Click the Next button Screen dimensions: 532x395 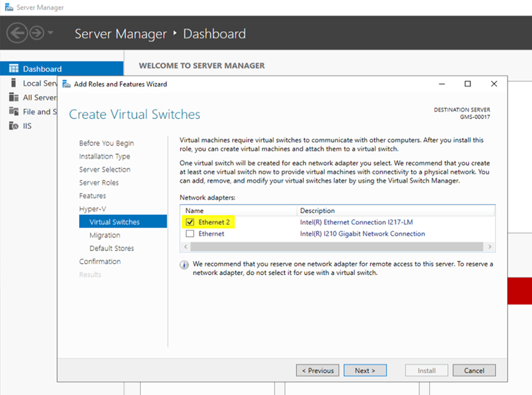point(365,371)
